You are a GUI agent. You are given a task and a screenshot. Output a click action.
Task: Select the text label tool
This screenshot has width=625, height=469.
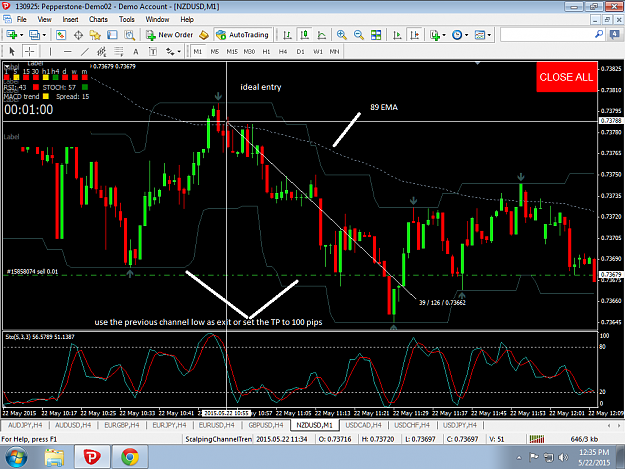click(153, 51)
